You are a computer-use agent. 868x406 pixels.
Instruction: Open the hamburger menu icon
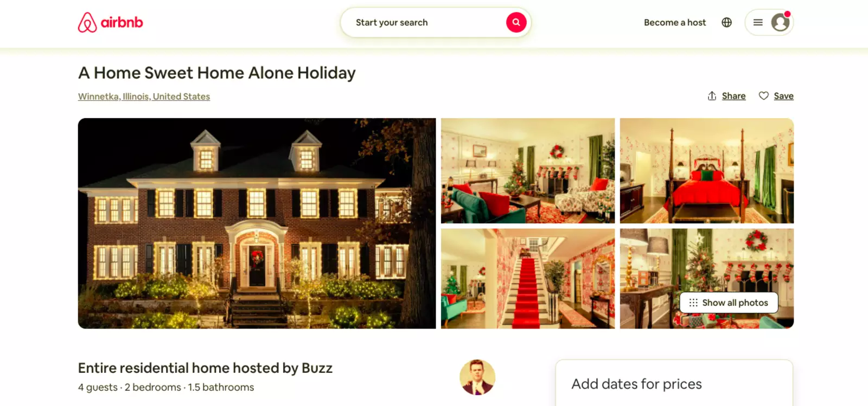point(758,22)
